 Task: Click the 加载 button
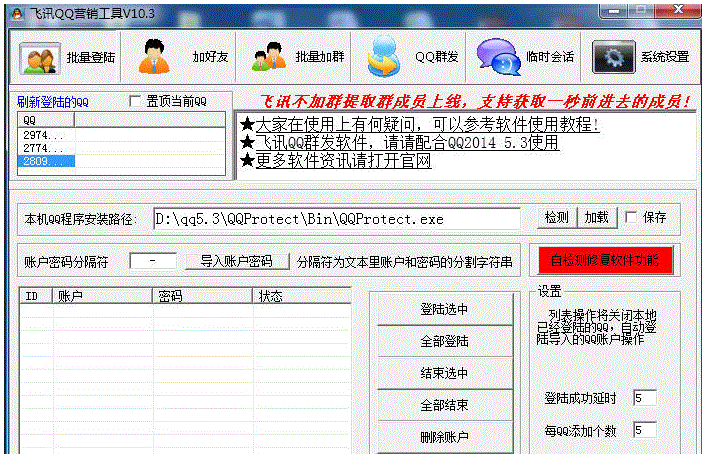coord(597,218)
